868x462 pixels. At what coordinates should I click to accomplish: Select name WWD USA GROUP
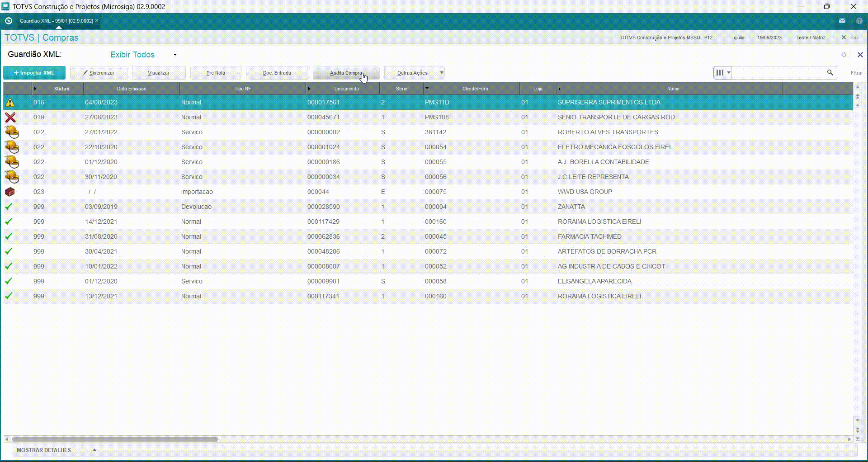[585, 192]
